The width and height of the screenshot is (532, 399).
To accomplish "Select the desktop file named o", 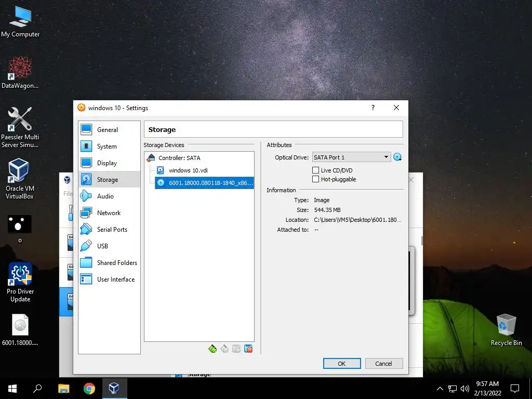I will pos(20,229).
